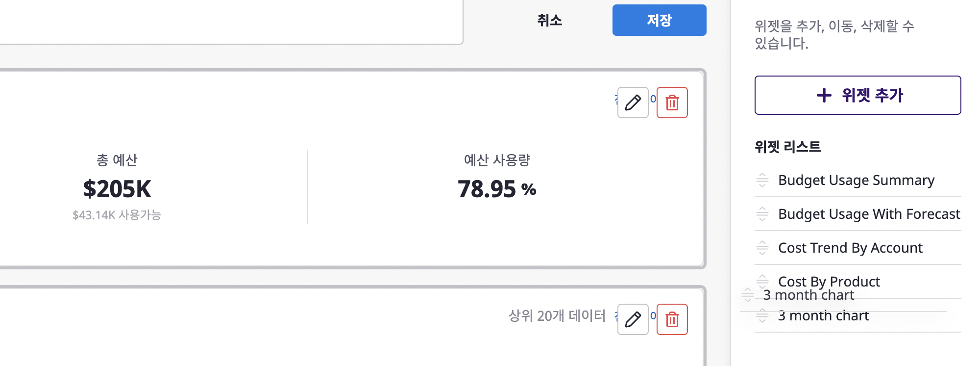
Task: Grab the Budget Usage With Forecast drag handle
Action: 762,214
